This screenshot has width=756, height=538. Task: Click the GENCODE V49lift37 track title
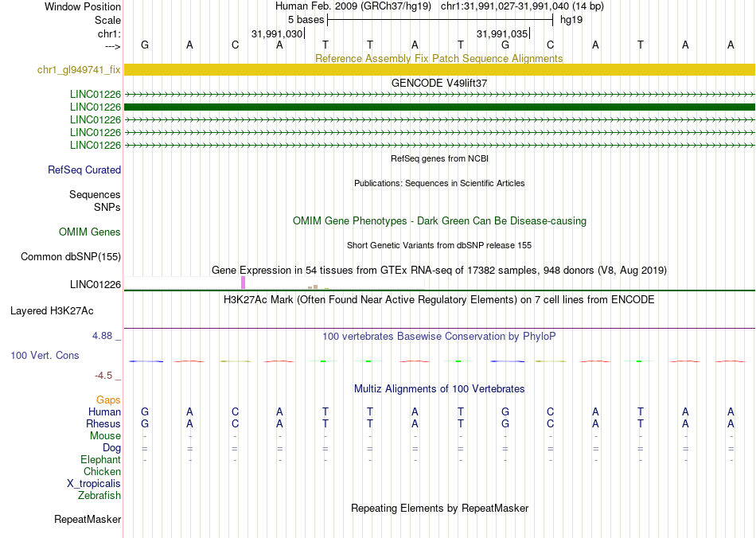[x=439, y=83]
